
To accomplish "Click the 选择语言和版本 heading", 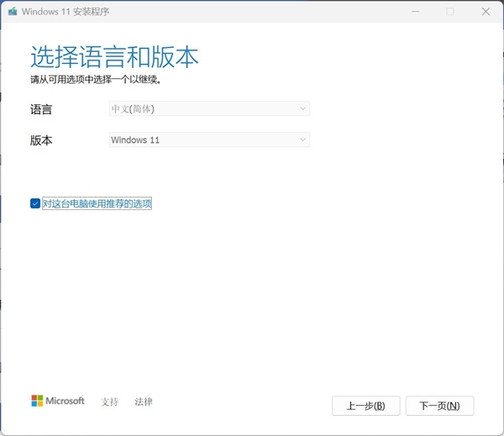I will point(114,57).
